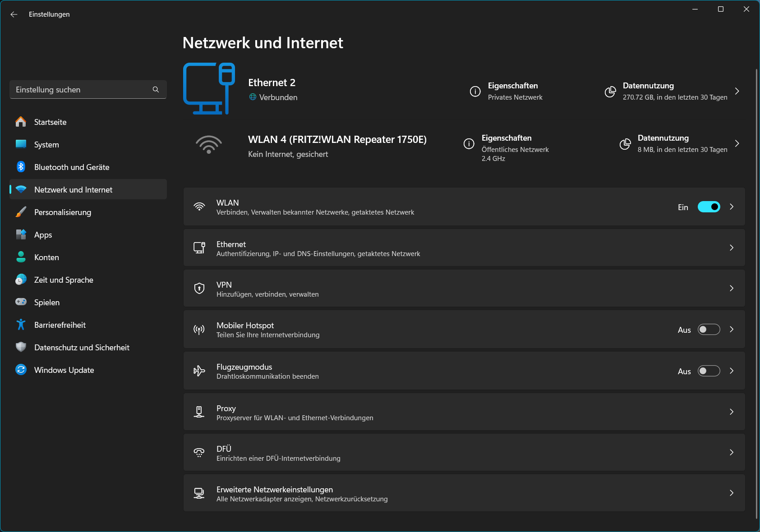Image resolution: width=760 pixels, height=532 pixels.
Task: Click the WLAN repeater signal icon
Action: (x=209, y=145)
